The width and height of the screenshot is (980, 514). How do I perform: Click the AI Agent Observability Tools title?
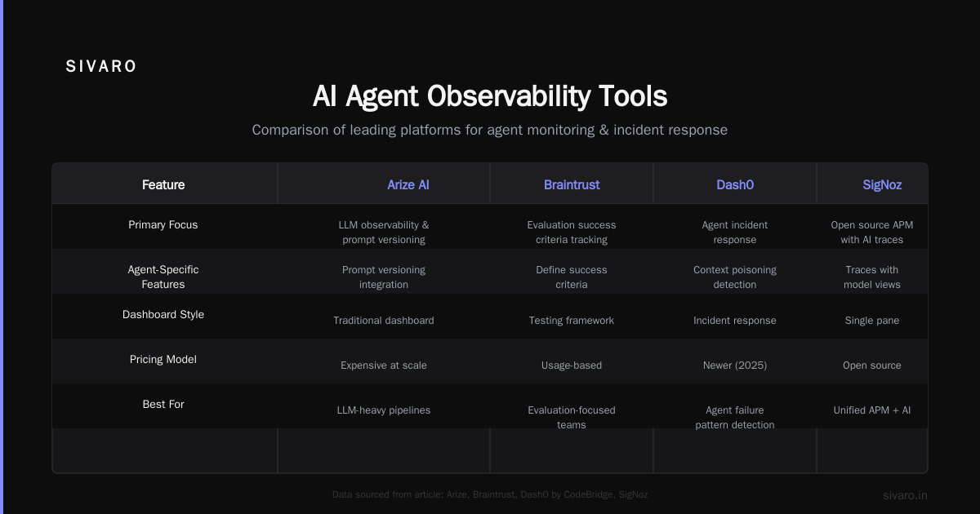490,96
